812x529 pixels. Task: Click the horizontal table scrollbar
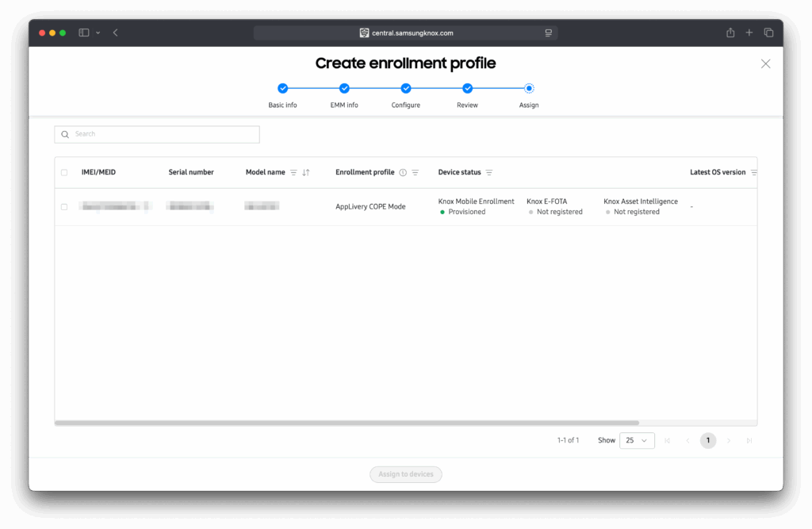[x=347, y=424]
